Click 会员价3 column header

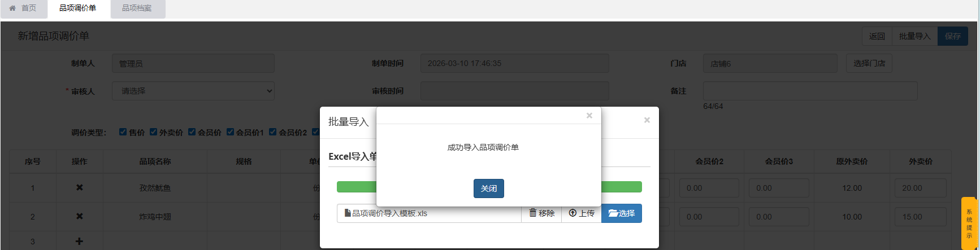tap(779, 161)
